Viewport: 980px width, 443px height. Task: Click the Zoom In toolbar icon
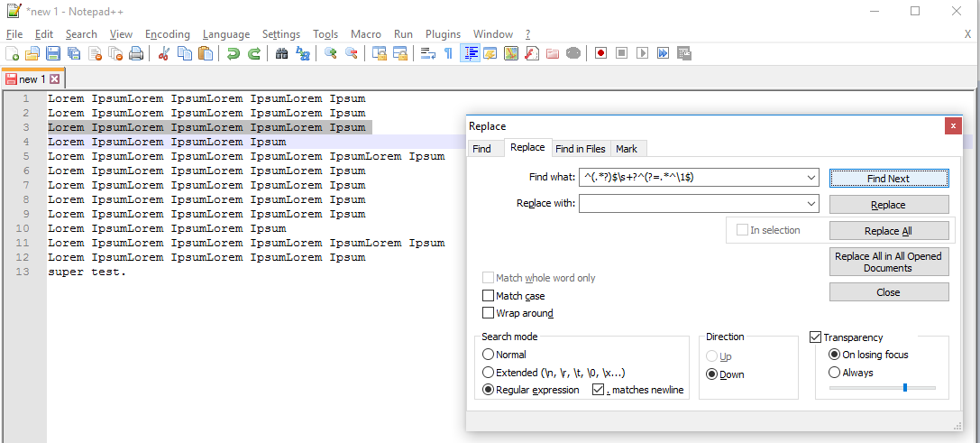[x=331, y=54]
